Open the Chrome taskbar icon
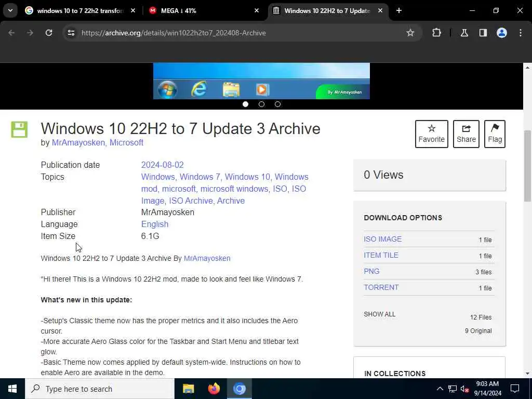 click(239, 389)
